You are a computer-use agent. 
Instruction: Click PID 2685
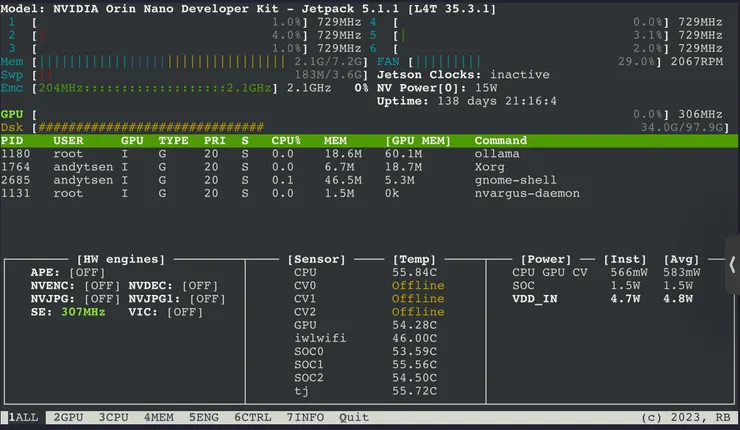click(15, 180)
